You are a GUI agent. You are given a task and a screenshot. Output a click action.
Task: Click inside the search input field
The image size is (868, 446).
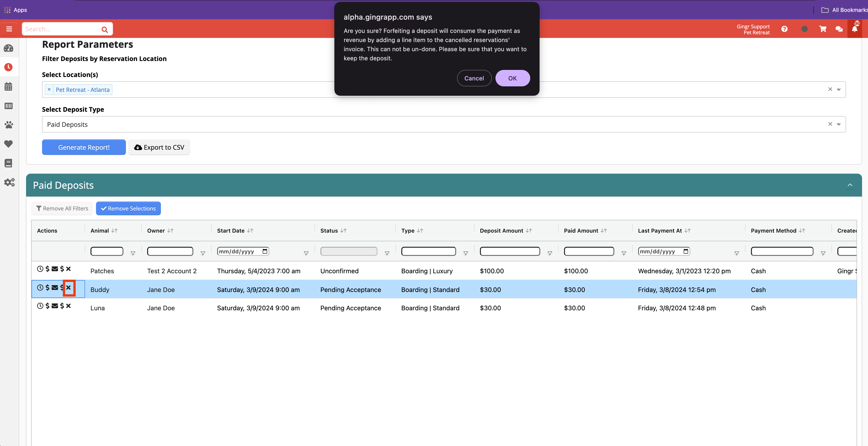61,29
